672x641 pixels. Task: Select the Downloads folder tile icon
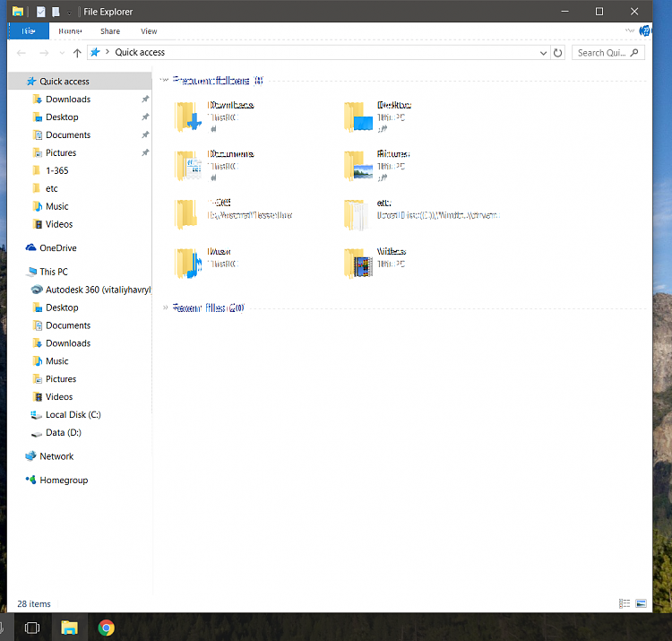pos(188,117)
